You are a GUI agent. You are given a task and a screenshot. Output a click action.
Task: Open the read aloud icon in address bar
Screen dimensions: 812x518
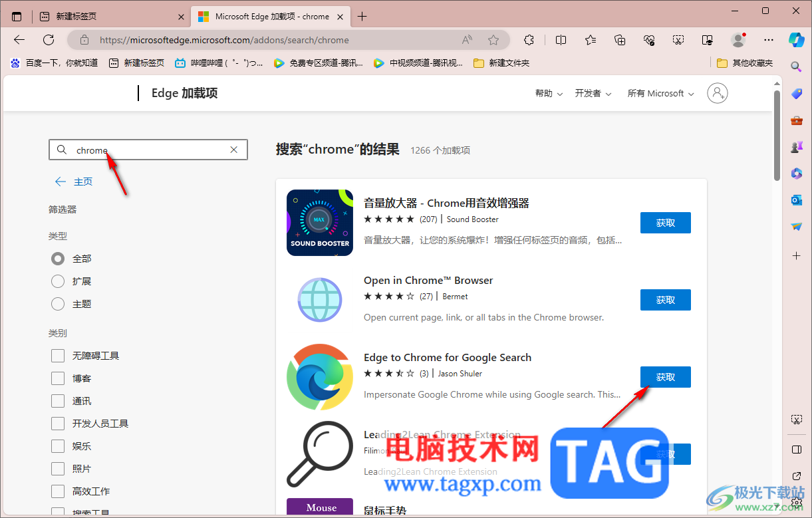point(467,40)
